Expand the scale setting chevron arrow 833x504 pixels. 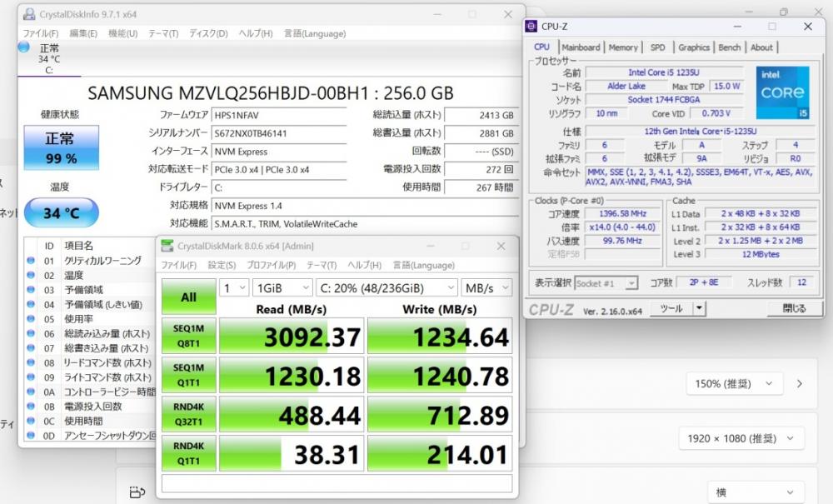(800, 383)
